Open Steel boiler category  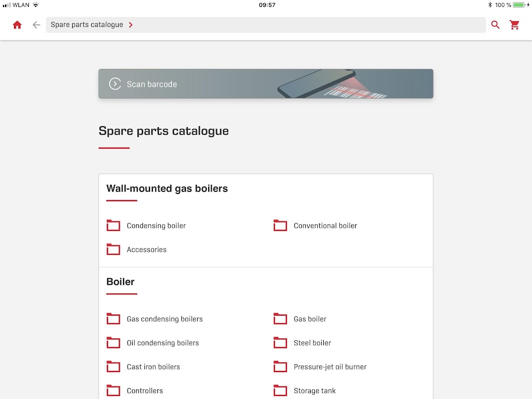coord(312,343)
